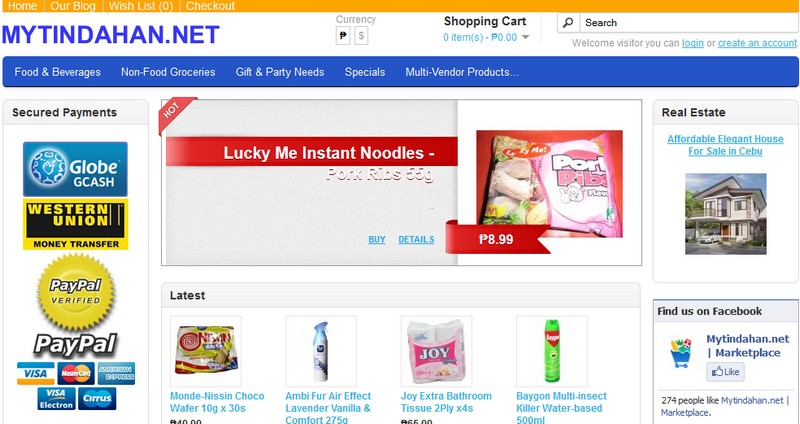
Task: Focus the Search input field
Action: click(x=689, y=22)
